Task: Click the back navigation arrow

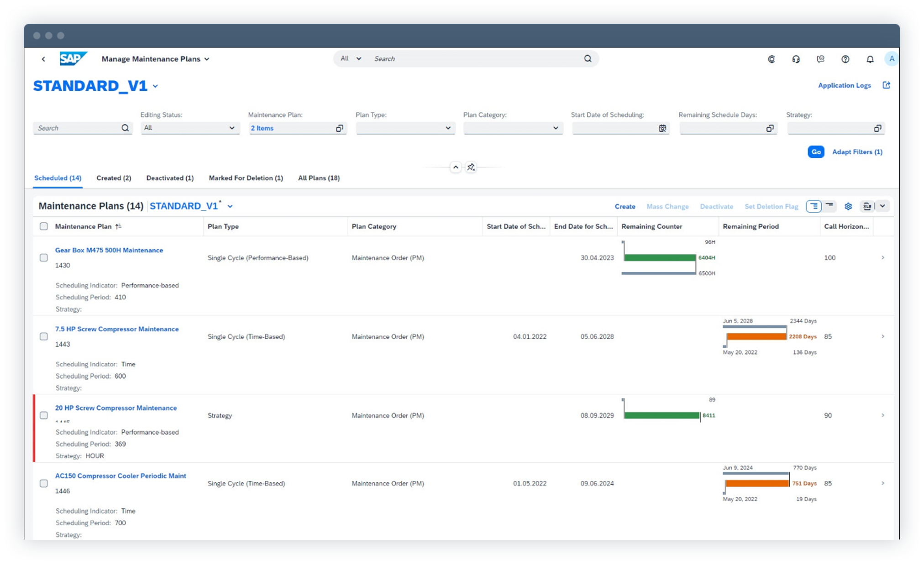Action: [43, 59]
